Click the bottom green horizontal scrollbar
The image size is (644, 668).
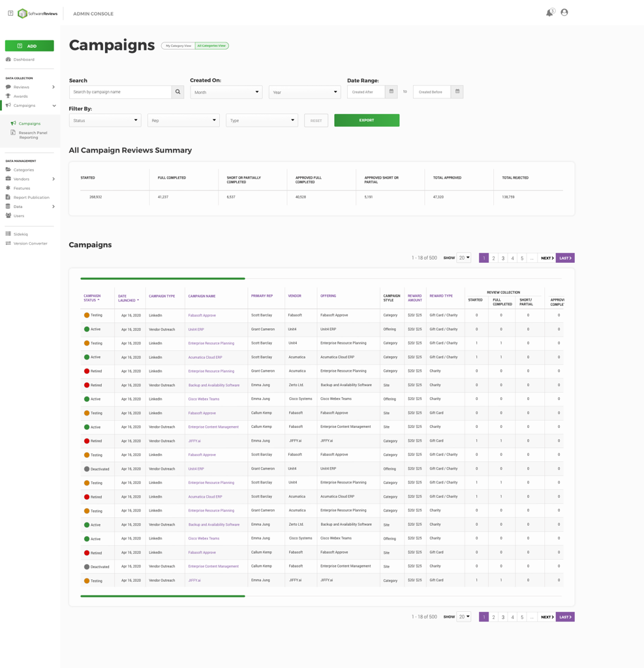(163, 596)
